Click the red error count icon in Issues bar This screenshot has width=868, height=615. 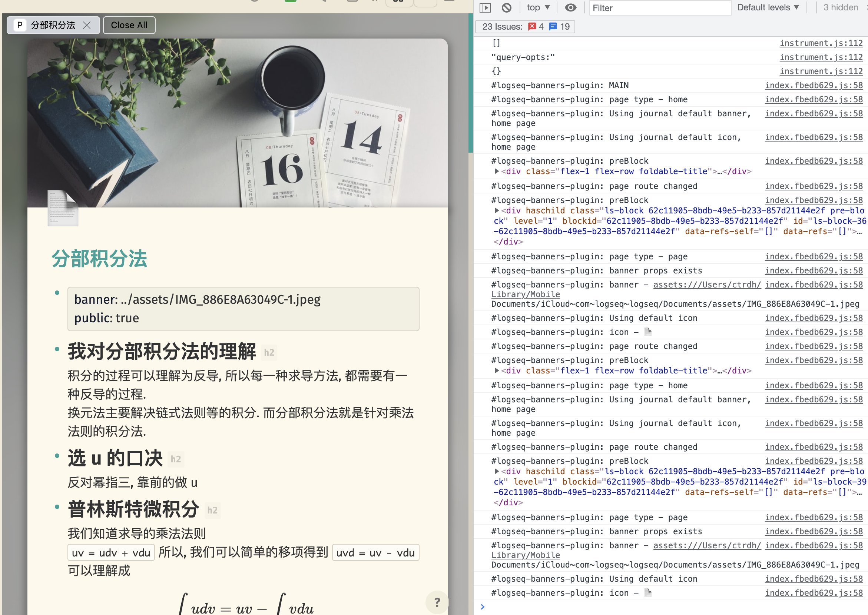pos(532,27)
